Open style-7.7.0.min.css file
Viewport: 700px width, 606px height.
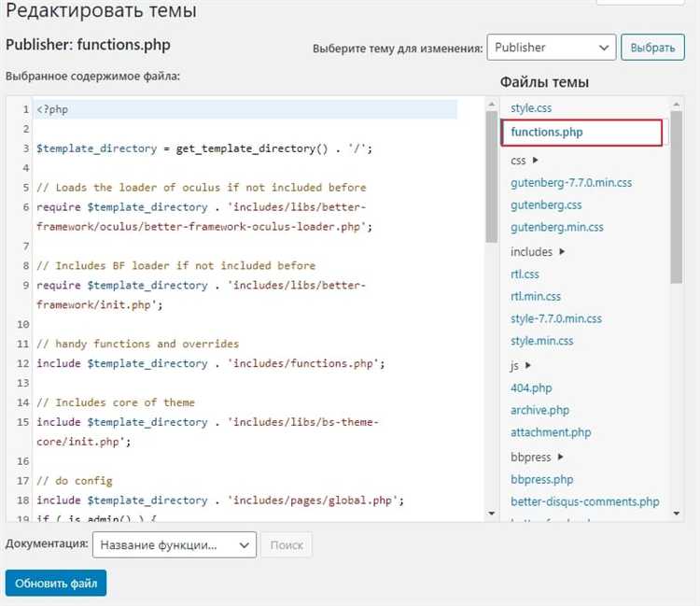click(556, 318)
